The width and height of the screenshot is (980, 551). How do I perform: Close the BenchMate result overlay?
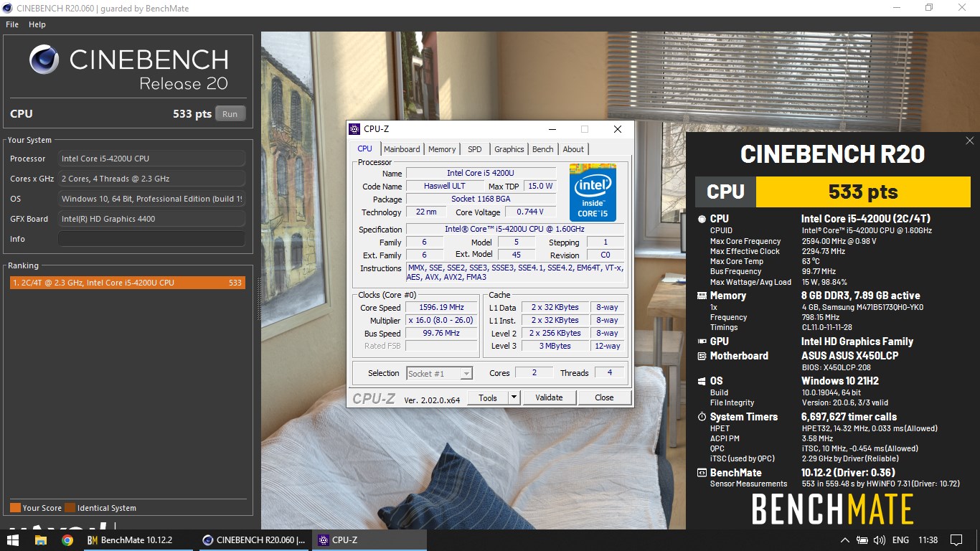pyautogui.click(x=970, y=141)
